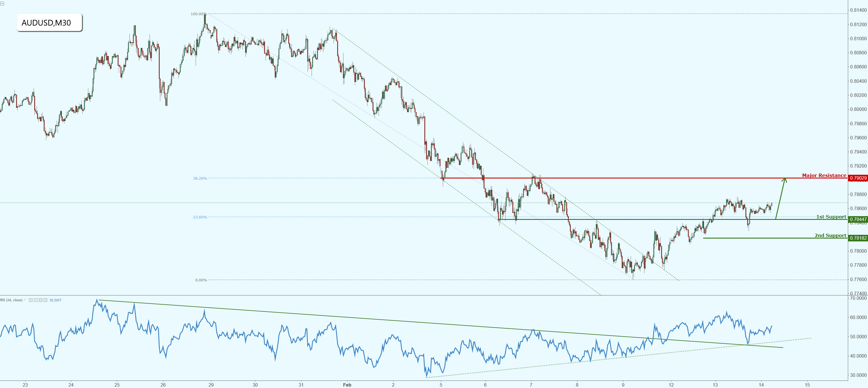Click the 50.0000 RSI scale value
The height and width of the screenshot is (388, 868).
point(858,337)
